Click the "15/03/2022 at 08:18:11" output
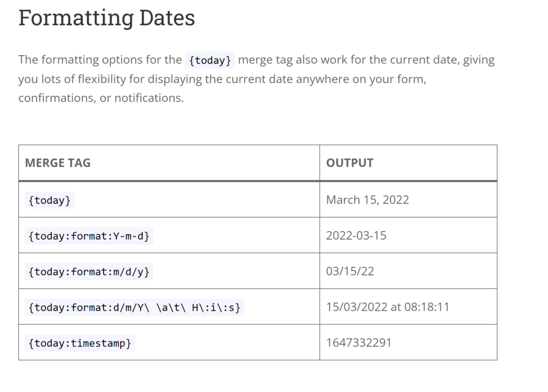The width and height of the screenshot is (548, 392). tap(387, 308)
